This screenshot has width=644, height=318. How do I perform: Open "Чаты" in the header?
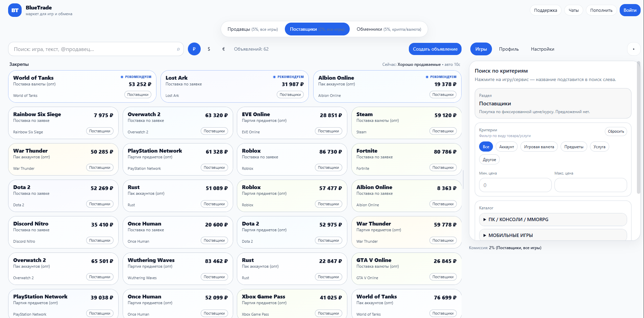click(574, 10)
